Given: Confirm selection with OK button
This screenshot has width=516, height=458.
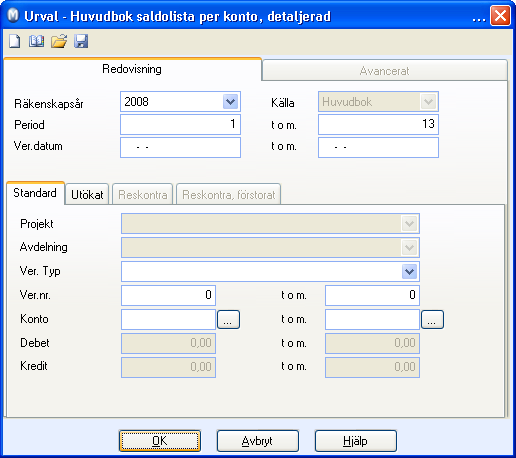Looking at the screenshot, I should pyautogui.click(x=160, y=441).
